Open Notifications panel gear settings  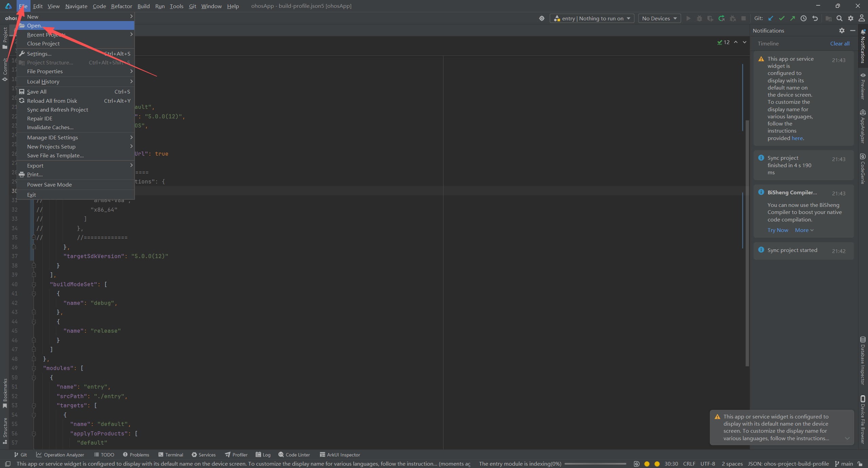tap(842, 31)
